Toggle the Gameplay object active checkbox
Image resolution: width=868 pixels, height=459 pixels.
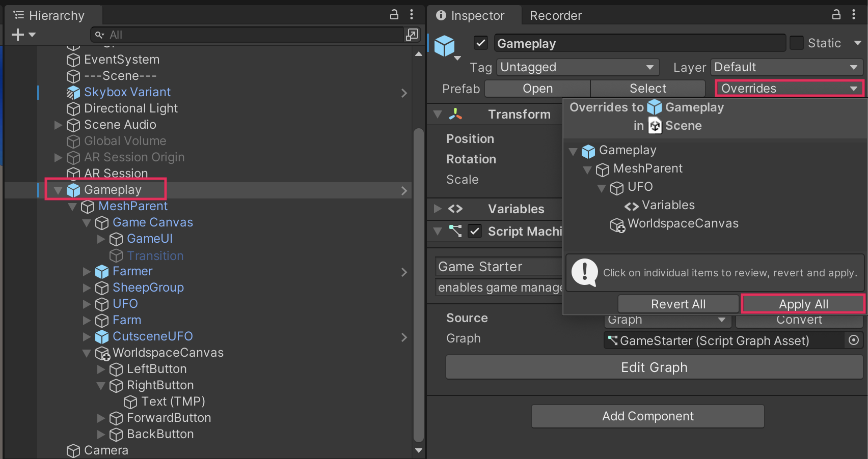480,43
